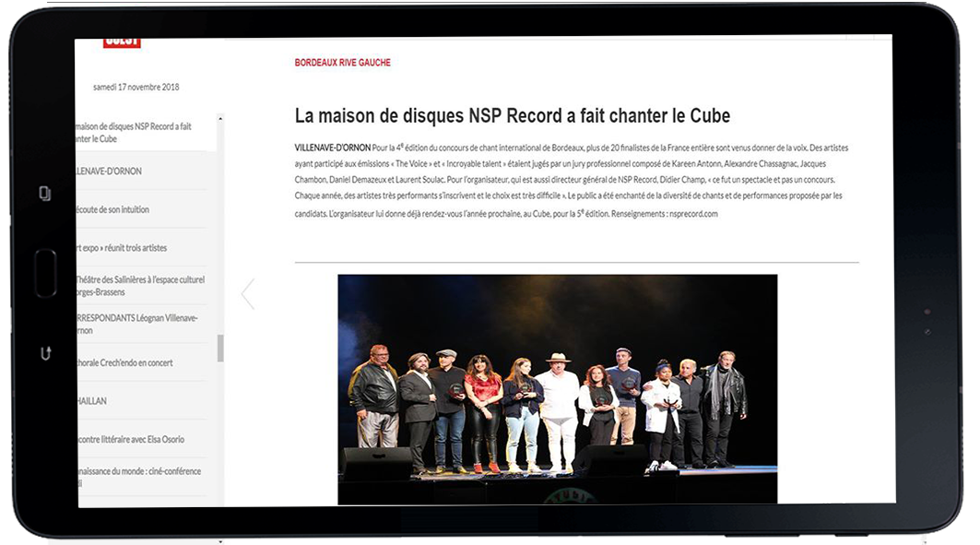Select CORRESPONDANTS Léognan Villenave-d'Ornon entry
980x545 pixels.
click(136, 324)
